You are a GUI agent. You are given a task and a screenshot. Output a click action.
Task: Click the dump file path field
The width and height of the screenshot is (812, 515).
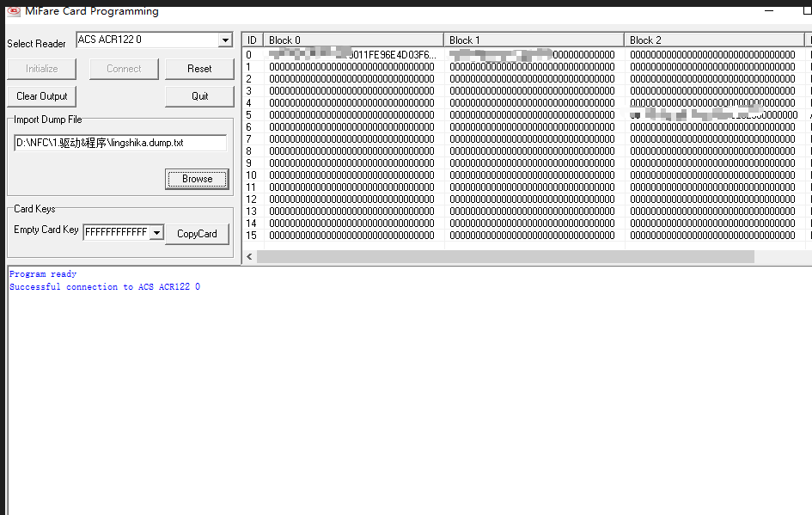[x=119, y=143]
